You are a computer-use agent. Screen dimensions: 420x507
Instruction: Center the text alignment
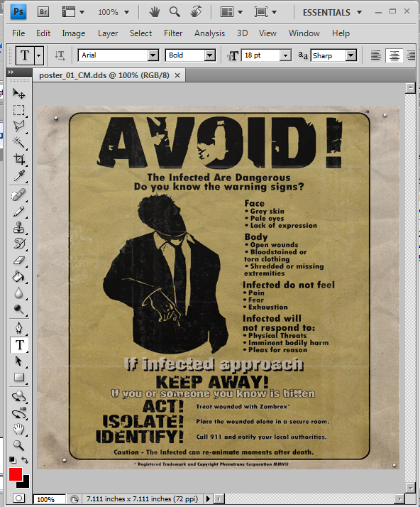[394, 55]
